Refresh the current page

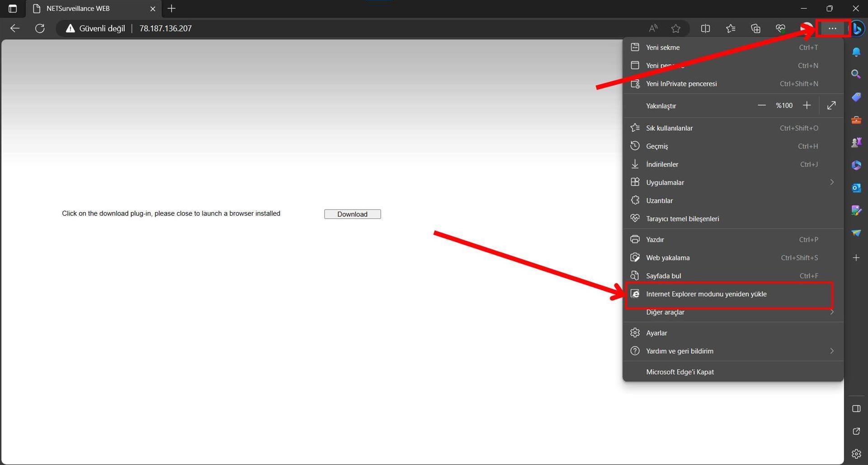(x=40, y=28)
